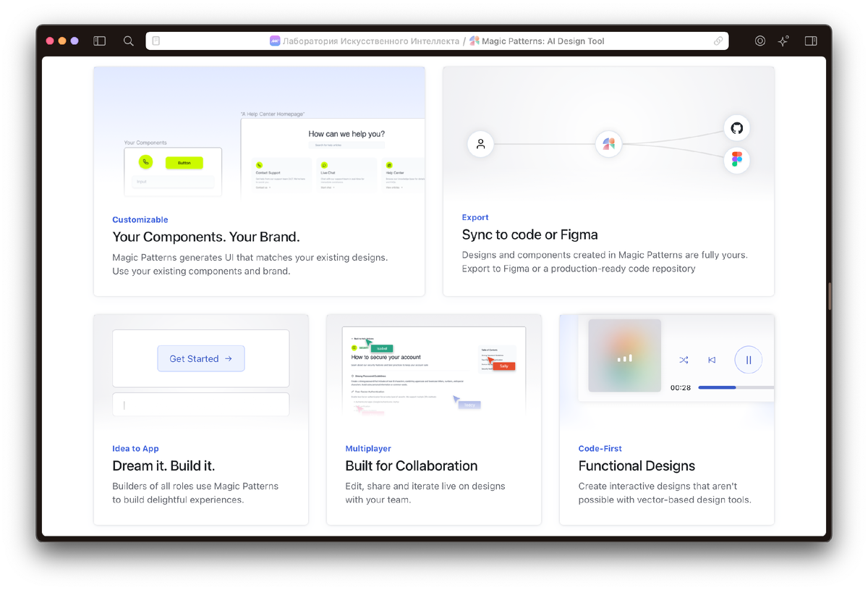Toggle the shuffle icon in music player

click(684, 360)
